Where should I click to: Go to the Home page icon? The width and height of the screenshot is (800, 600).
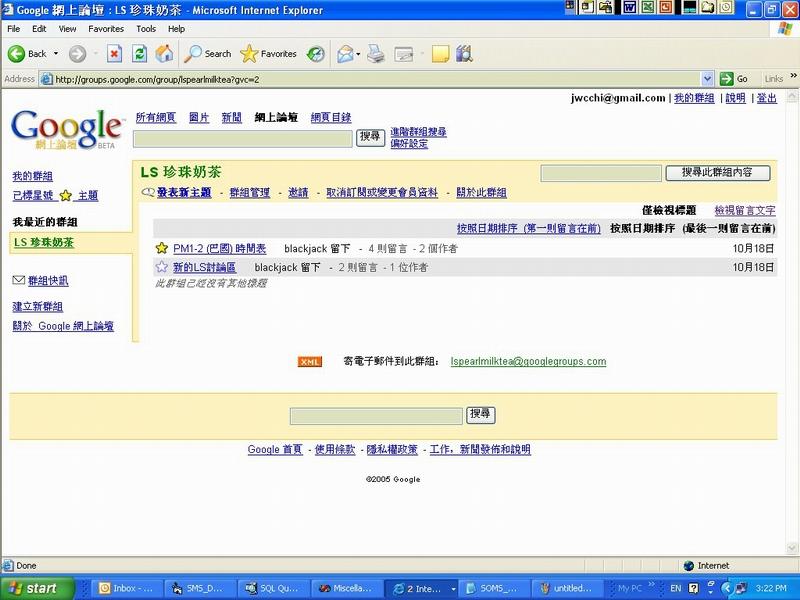[164, 54]
